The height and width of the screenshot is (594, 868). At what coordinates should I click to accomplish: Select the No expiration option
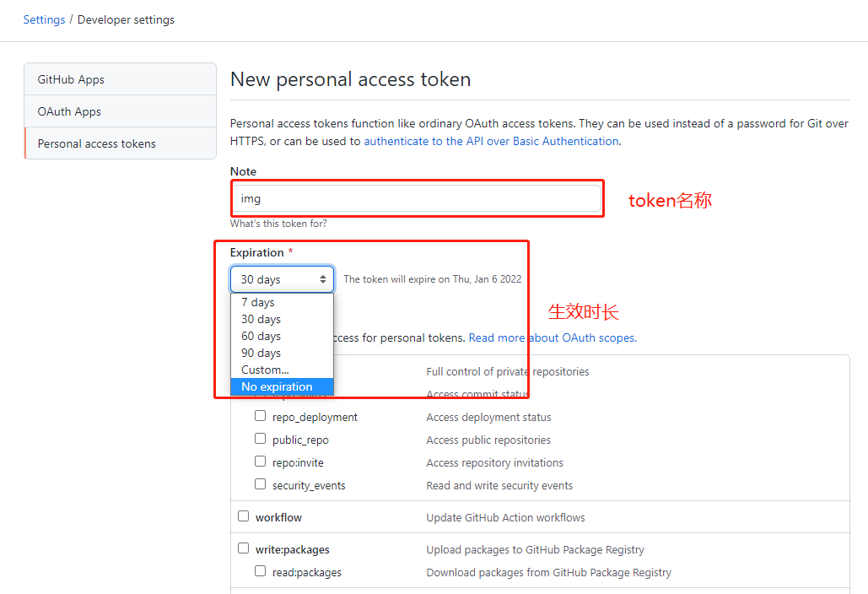click(277, 386)
